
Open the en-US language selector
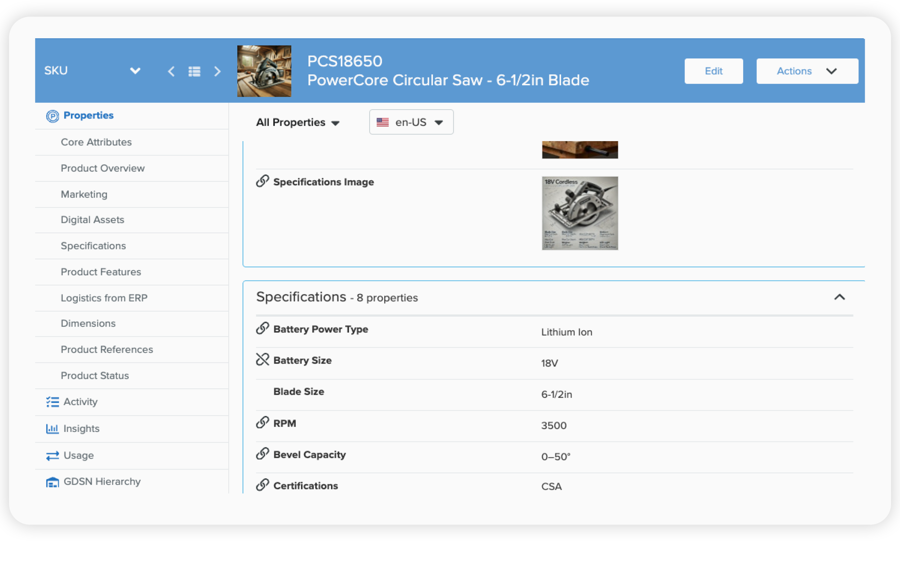411,122
